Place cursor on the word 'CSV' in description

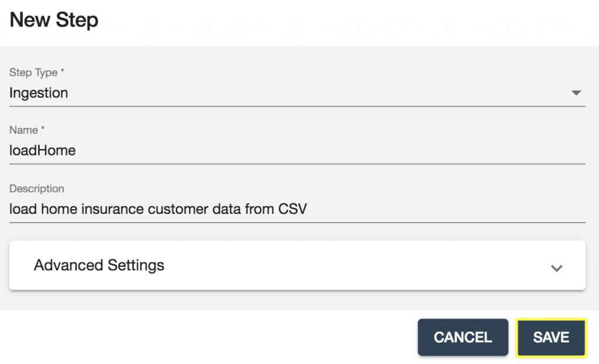tap(291, 209)
